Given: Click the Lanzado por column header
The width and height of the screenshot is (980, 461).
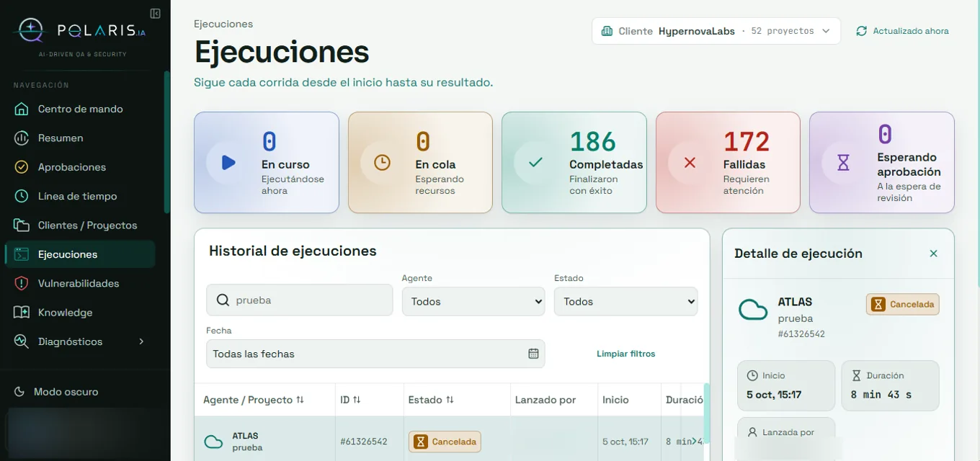Looking at the screenshot, I should [x=545, y=400].
